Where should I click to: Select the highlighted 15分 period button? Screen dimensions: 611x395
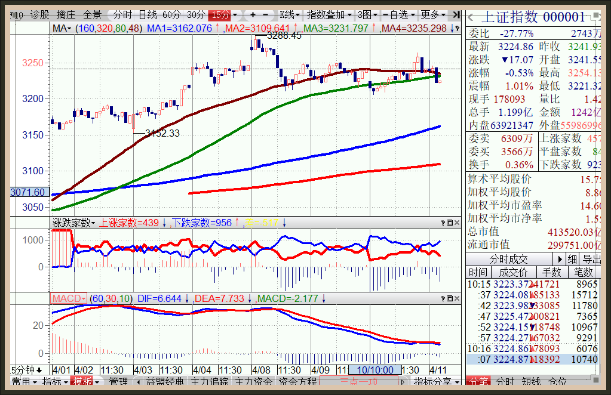click(220, 15)
